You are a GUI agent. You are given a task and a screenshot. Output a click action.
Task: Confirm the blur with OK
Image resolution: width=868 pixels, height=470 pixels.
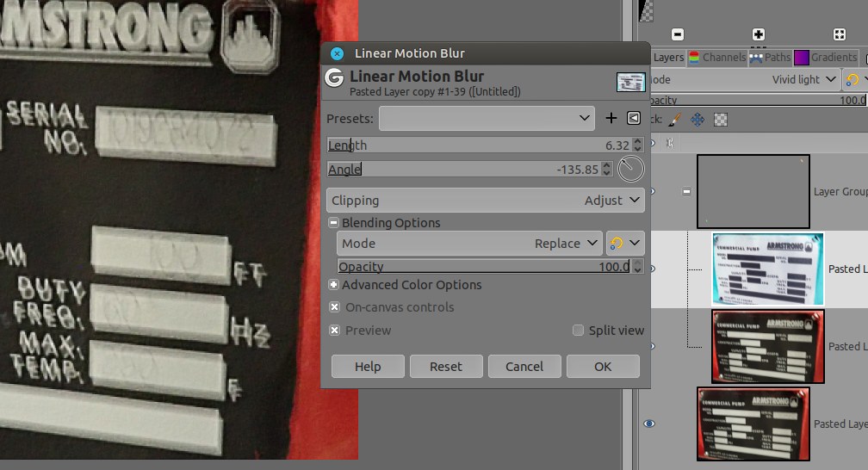click(603, 367)
